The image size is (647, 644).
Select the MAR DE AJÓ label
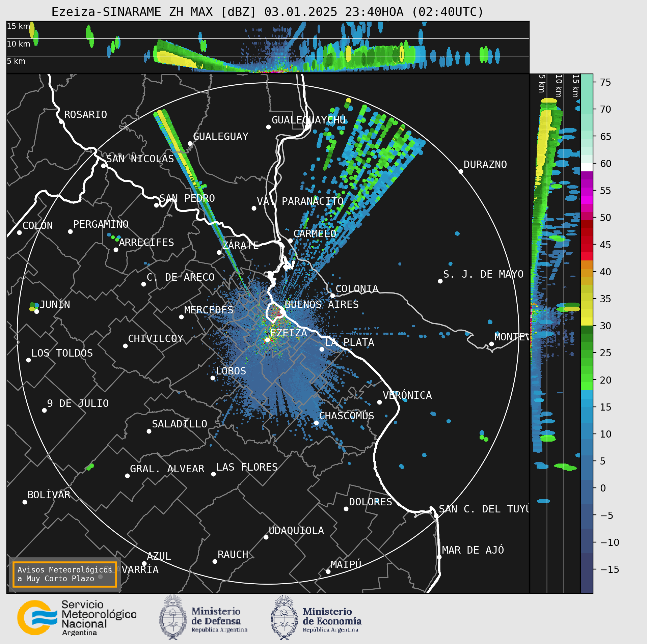(473, 550)
